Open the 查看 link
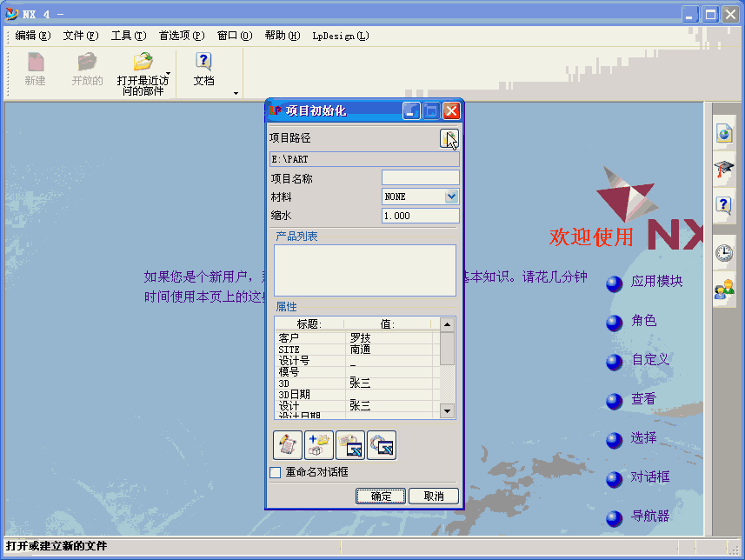745x560 pixels. (644, 398)
